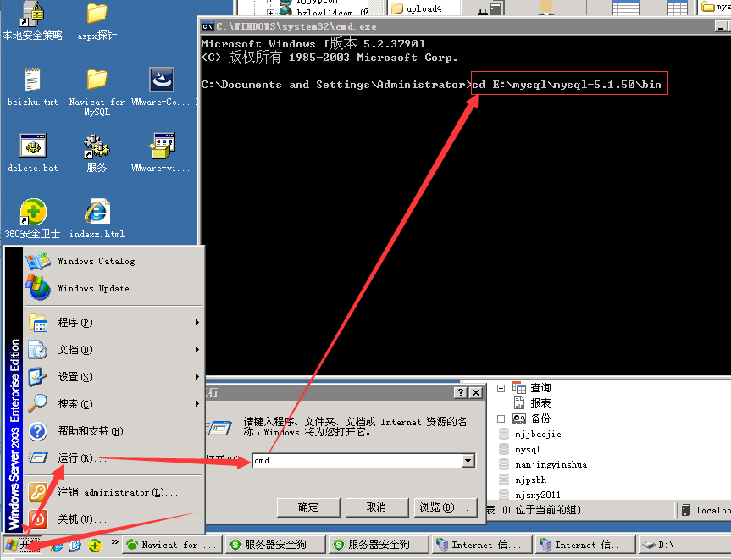Select 关机(U)... shutdown entry
This screenshot has width=731, height=560.
click(114, 519)
